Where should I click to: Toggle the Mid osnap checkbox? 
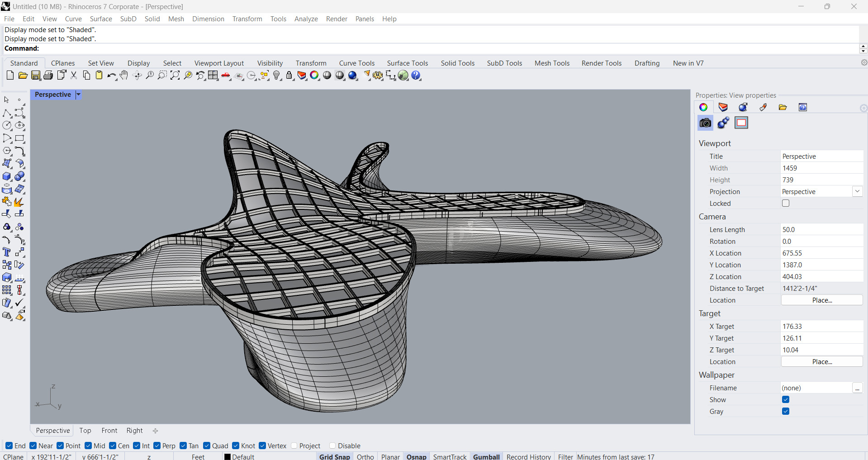(88, 446)
